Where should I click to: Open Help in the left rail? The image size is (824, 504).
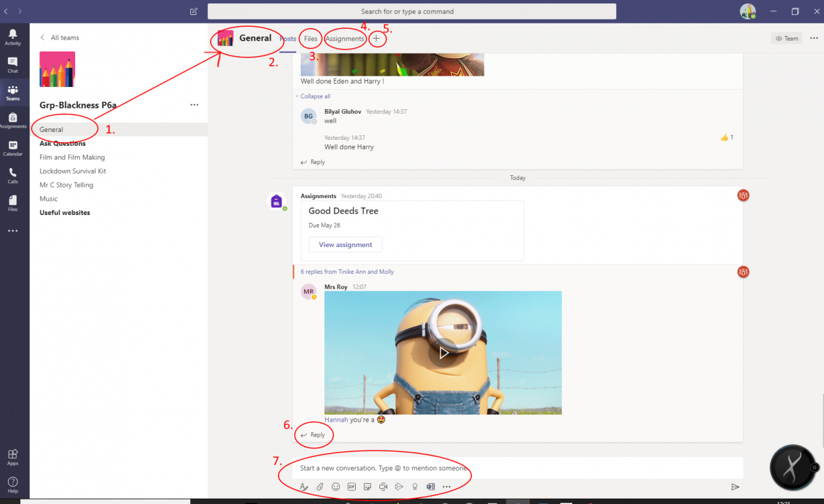pyautogui.click(x=12, y=484)
